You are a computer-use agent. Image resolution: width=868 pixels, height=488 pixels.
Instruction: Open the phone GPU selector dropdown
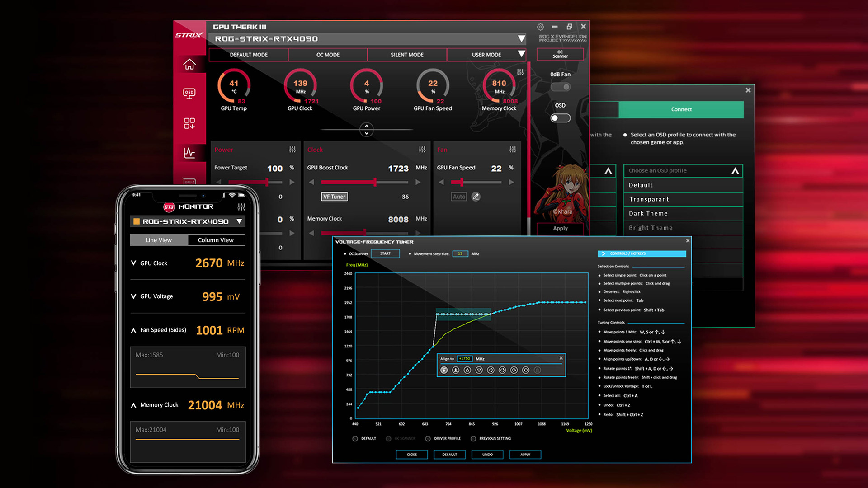(x=239, y=221)
